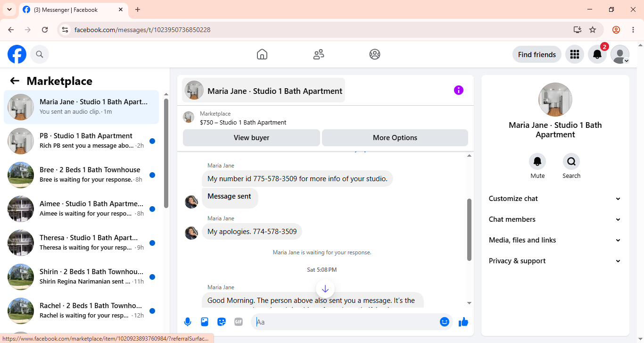This screenshot has width=644, height=343.
Task: Search in conversation using the Search icon
Action: coord(571,161)
